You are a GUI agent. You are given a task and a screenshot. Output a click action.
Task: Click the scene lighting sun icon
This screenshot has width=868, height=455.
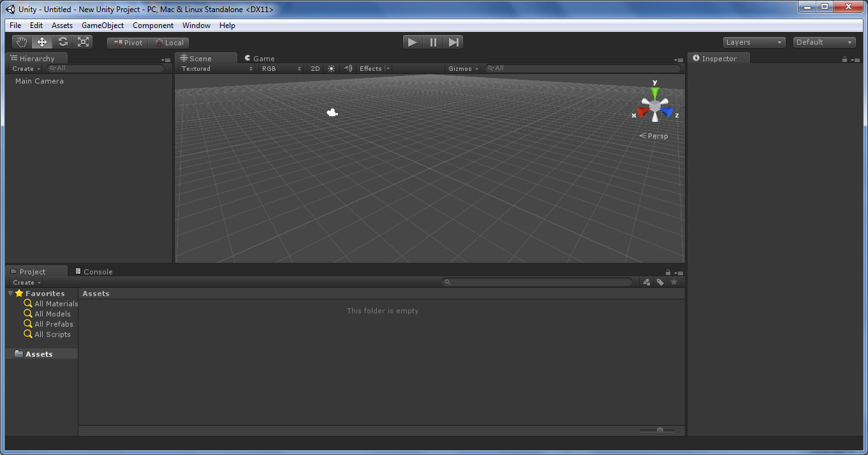tap(331, 68)
